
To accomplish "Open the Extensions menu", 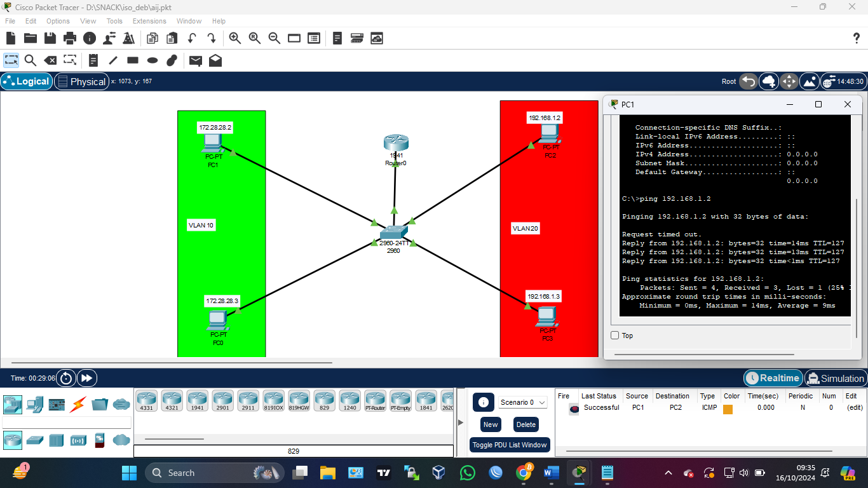I will tap(149, 21).
